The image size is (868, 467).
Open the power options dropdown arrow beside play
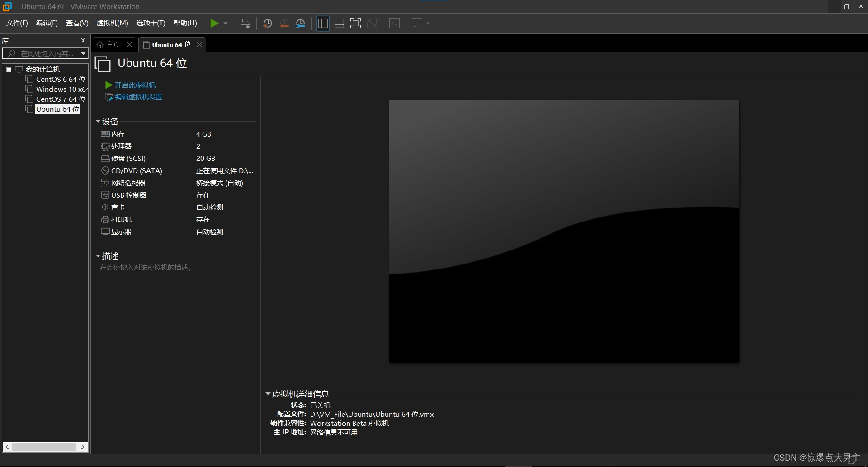pos(226,24)
